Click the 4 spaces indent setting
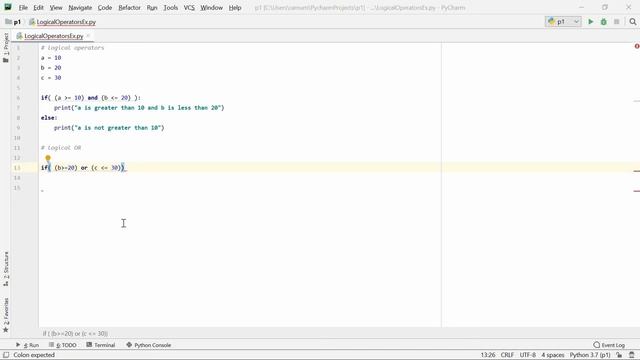This screenshot has height=360, width=640. (553, 355)
